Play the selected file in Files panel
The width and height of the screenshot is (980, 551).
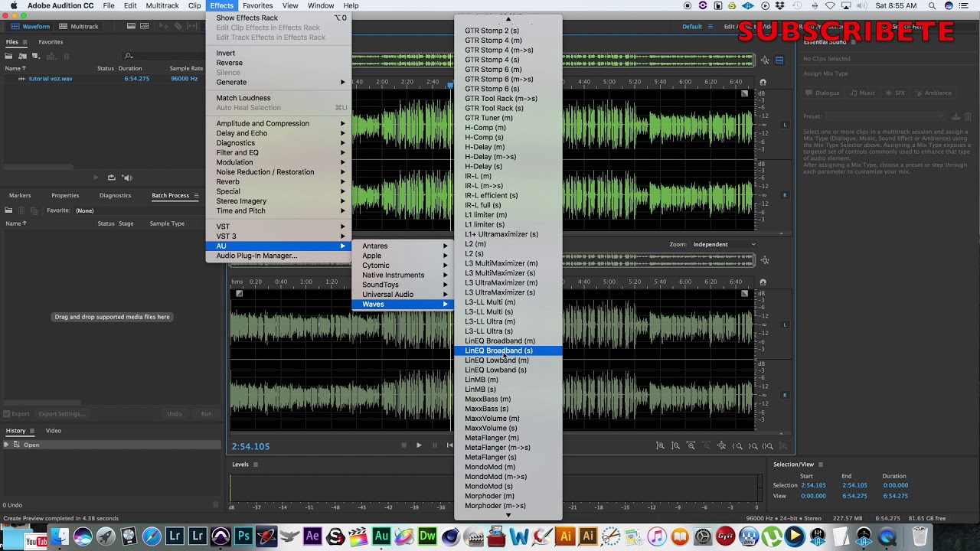[96, 178]
